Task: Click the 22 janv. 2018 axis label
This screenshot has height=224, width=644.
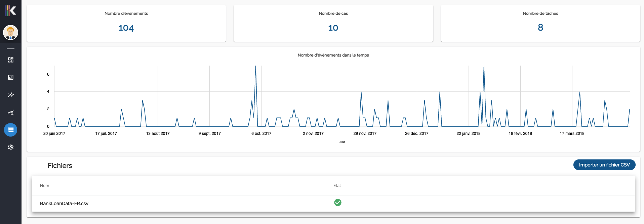Action: 468,134
